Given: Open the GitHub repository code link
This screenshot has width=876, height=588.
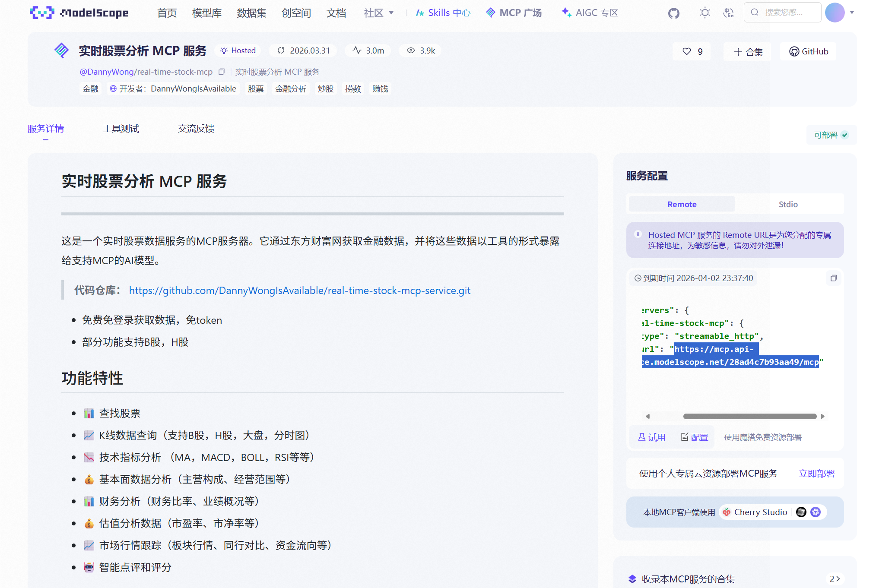Looking at the screenshot, I should coord(299,291).
